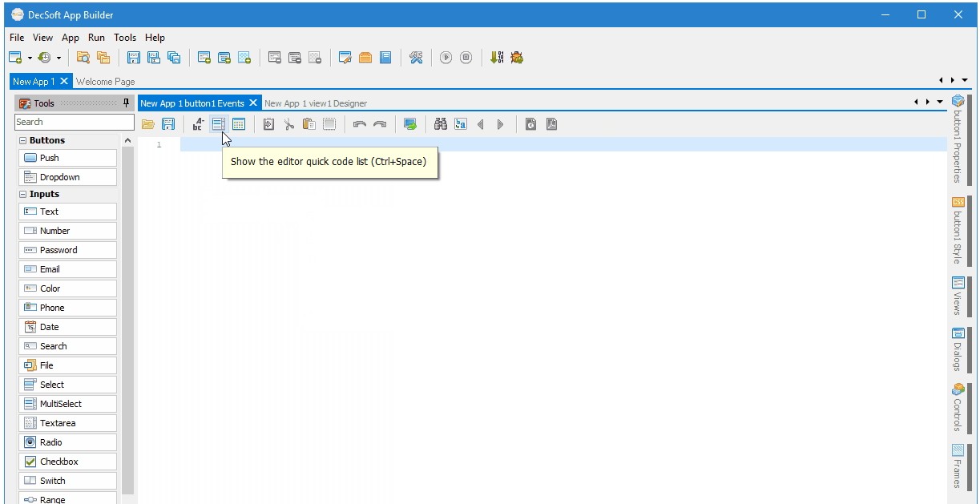Run the app with the play toolbar icon
The image size is (980, 504).
click(x=446, y=57)
